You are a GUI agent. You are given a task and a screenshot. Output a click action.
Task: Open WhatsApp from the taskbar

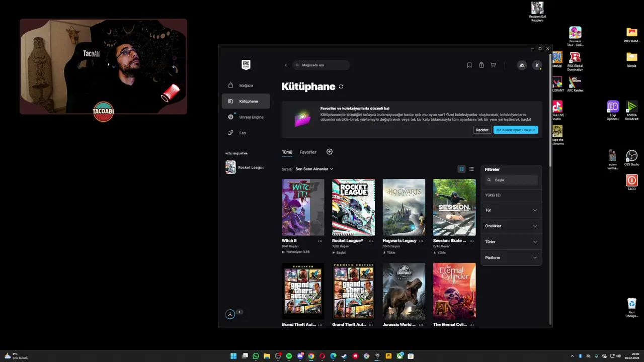(256, 356)
